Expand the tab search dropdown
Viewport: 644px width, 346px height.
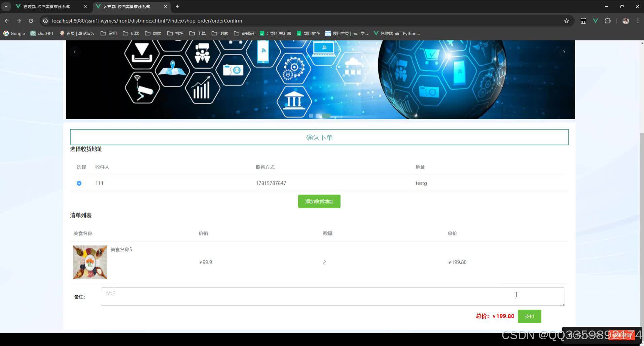coord(6,6)
